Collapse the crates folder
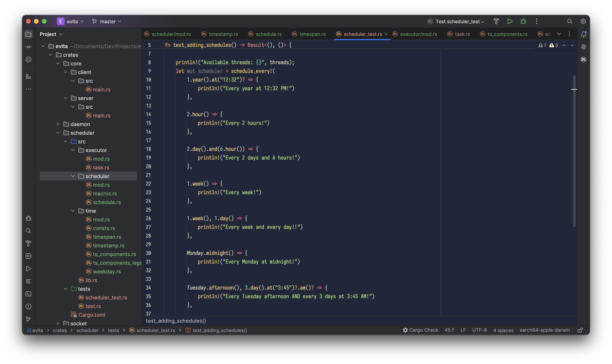Image resolution: width=612 pixels, height=364 pixels. tap(50, 55)
